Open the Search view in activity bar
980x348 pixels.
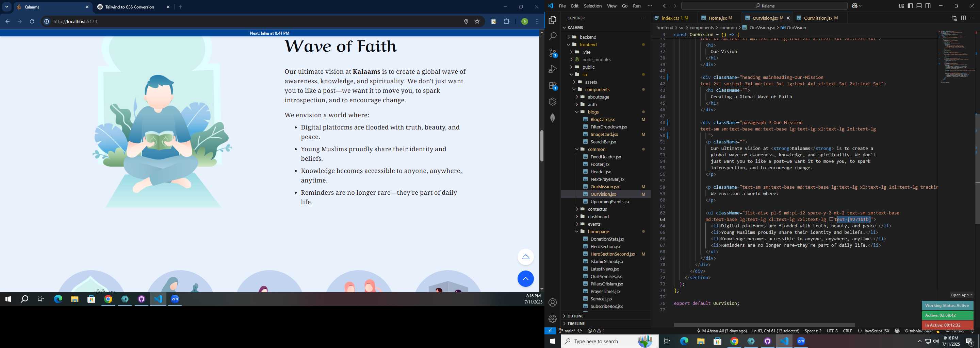pos(552,36)
